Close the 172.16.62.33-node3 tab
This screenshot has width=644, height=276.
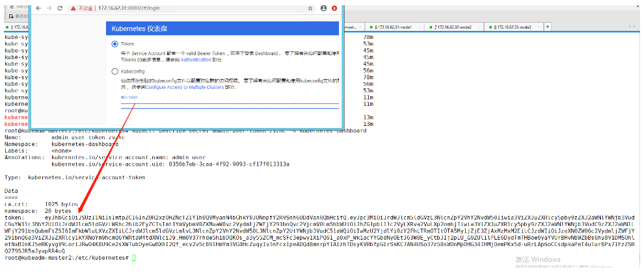click(x=539, y=27)
